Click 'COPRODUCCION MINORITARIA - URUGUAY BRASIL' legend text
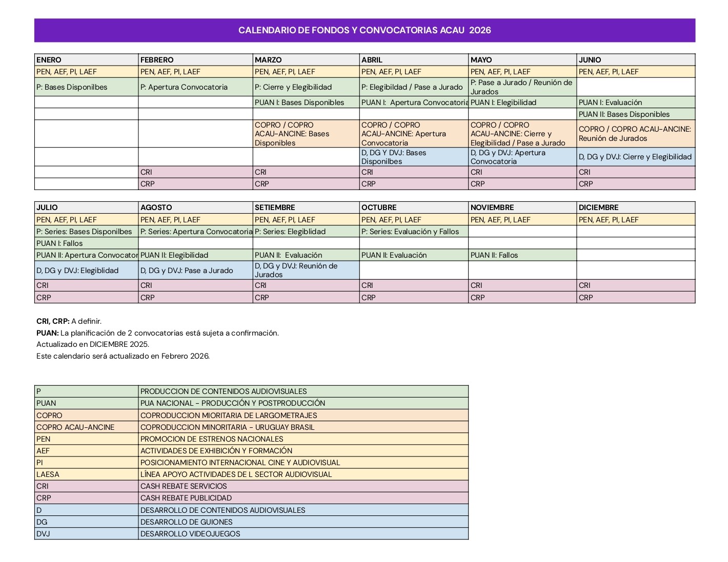Viewport: 728px width, 562px height. pyautogui.click(x=228, y=427)
